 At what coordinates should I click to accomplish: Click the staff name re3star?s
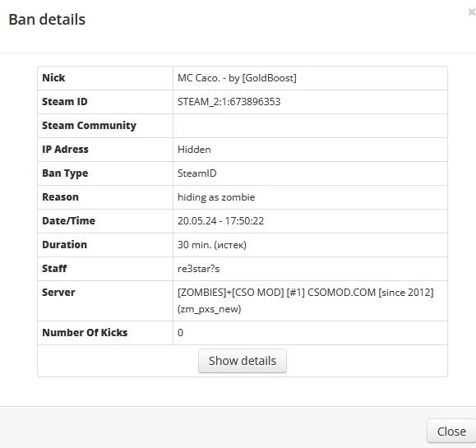pyautogui.click(x=198, y=269)
